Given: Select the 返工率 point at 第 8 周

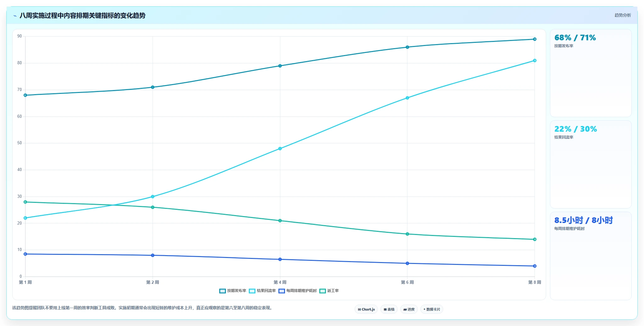Looking at the screenshot, I should tap(535, 239).
